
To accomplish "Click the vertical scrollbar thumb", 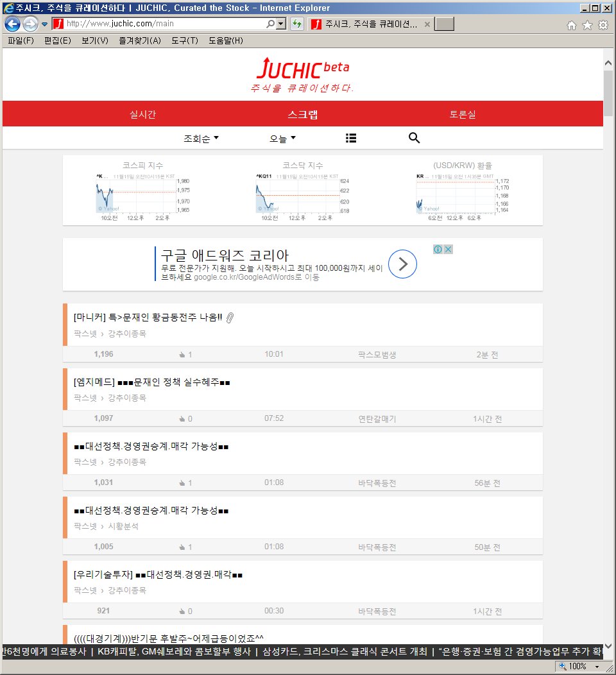I will point(608,93).
